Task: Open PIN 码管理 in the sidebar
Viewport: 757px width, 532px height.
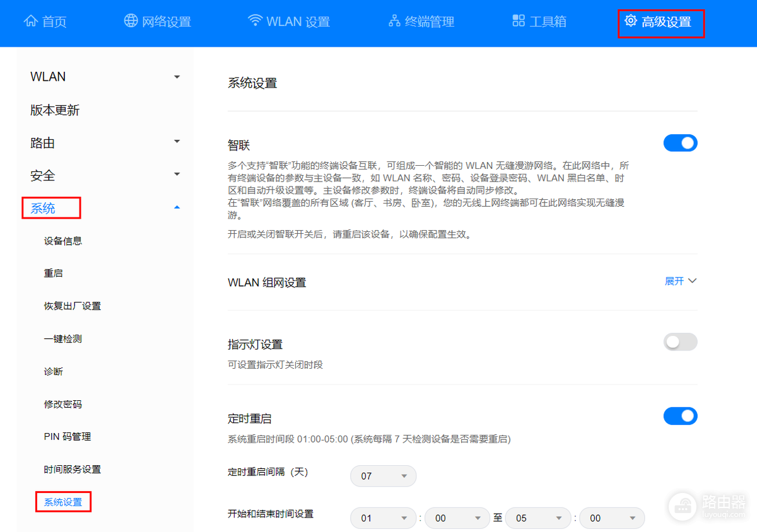Action: [67, 437]
